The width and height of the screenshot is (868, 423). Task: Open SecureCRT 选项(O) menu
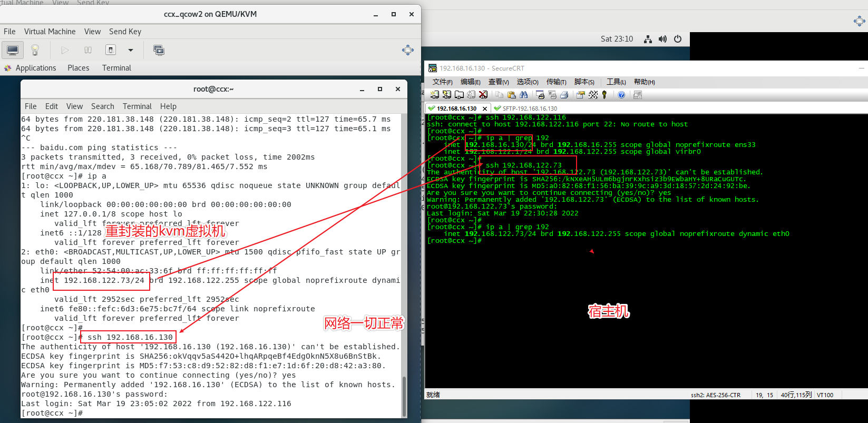tap(528, 82)
